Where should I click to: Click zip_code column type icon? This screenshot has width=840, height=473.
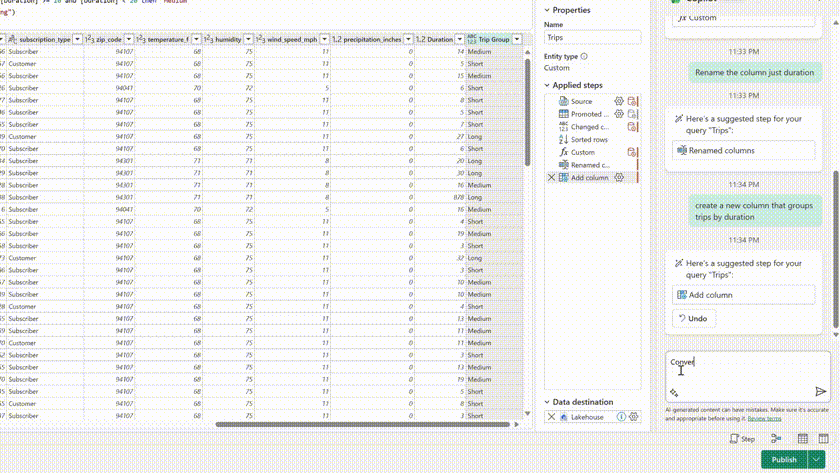tap(90, 39)
